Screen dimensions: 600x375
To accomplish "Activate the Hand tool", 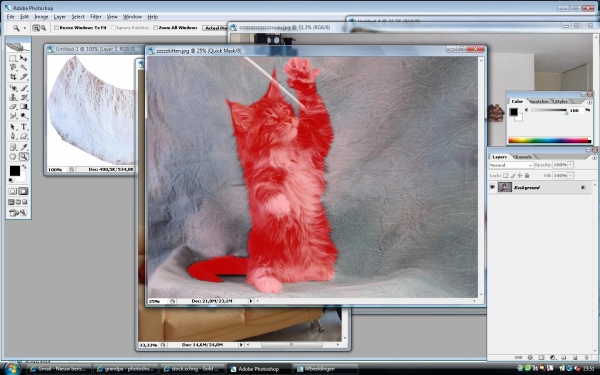I will pyautogui.click(x=13, y=157).
